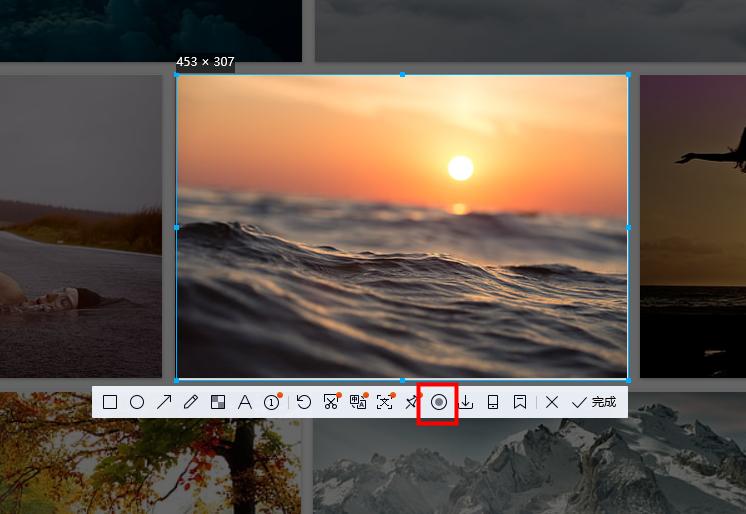Click the bookmark icon in toolbar
This screenshot has height=514, width=746.
520,402
